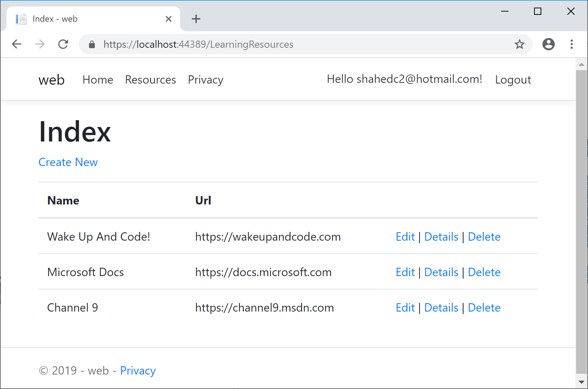
Task: Delete the Microsoft Docs entry
Action: [484, 272]
